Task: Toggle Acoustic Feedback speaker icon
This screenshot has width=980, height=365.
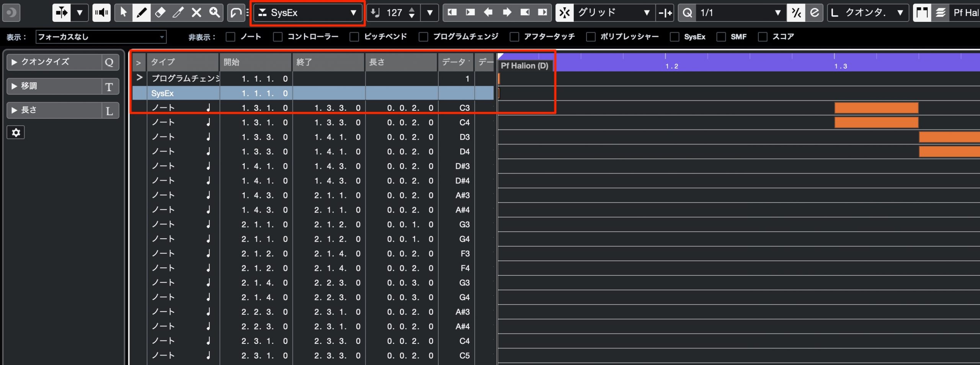Action: point(101,13)
